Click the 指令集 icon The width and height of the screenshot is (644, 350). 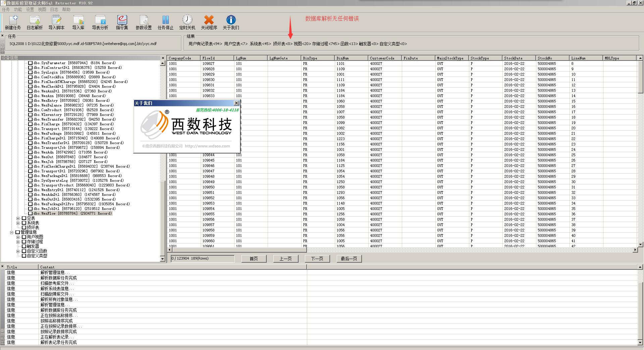click(122, 22)
